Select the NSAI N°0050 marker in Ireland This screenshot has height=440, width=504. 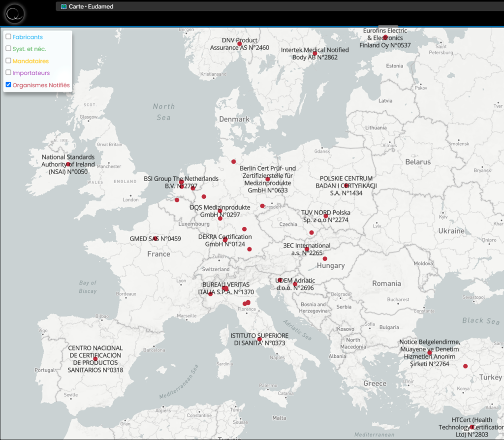pyautogui.click(x=68, y=164)
